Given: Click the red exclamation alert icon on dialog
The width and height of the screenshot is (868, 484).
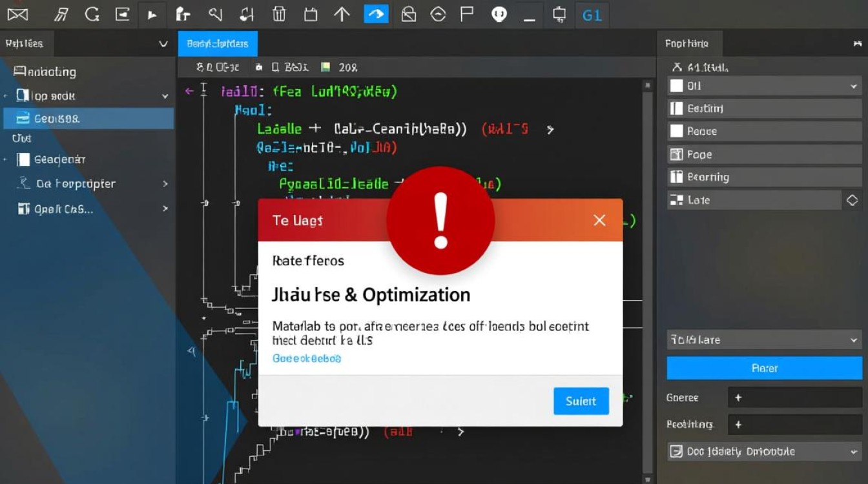Looking at the screenshot, I should coord(441,221).
